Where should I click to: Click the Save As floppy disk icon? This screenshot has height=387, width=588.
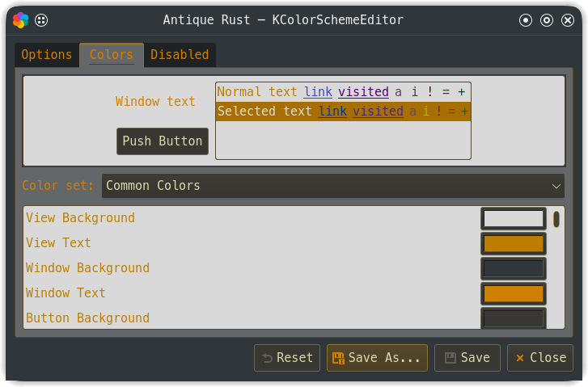tap(338, 358)
